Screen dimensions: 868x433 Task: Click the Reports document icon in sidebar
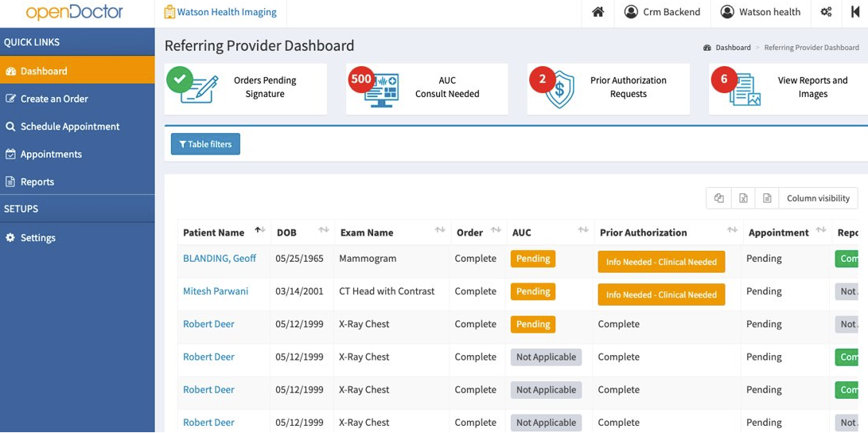pyautogui.click(x=10, y=181)
